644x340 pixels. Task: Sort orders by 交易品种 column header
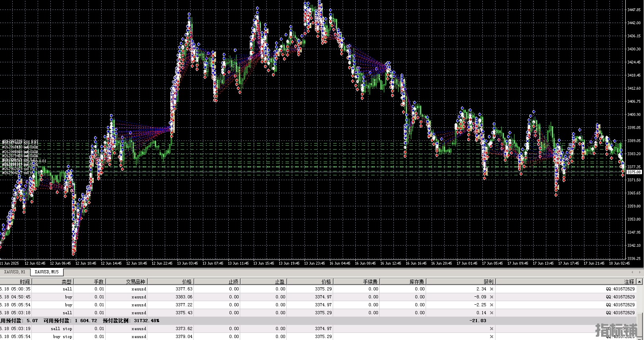[127, 282]
